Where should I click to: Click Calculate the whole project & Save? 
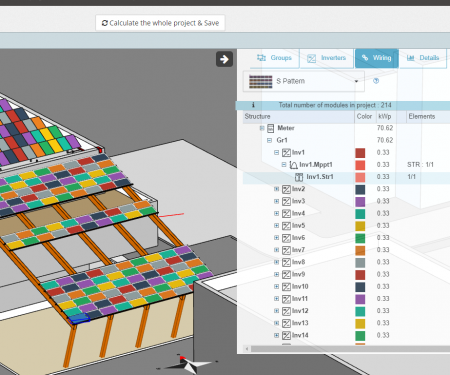pos(160,23)
